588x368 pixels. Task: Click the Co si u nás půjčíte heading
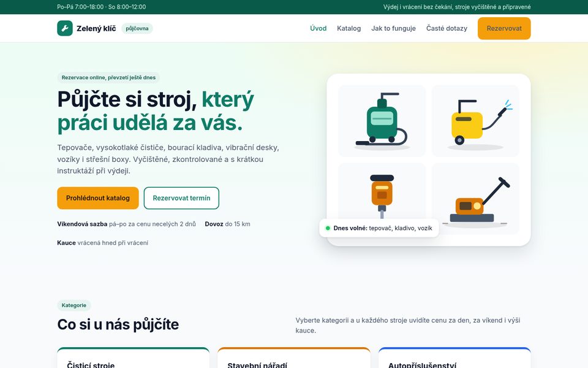click(x=118, y=324)
